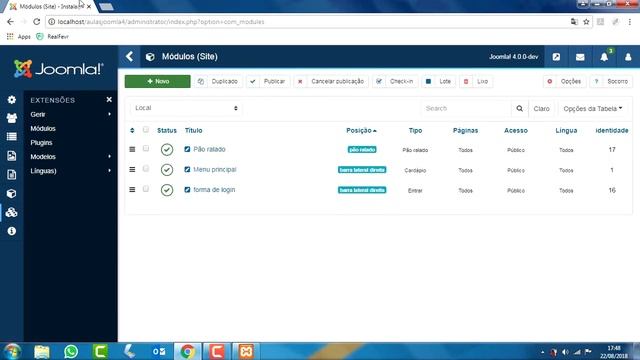Image resolution: width=640 pixels, height=360 pixels.
Task: Open the Pão ralado module link
Action: coord(209,149)
